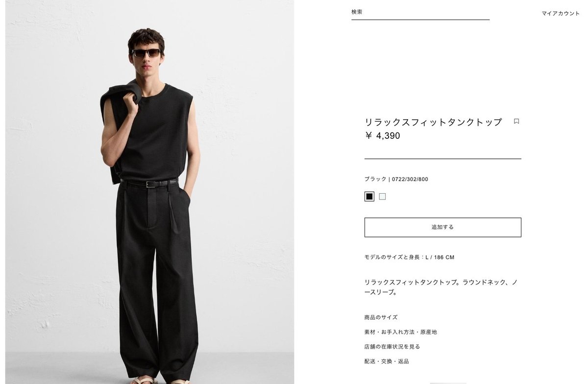
Task: Bookmark the リラックスフィットタンクトップ item
Action: coord(516,121)
